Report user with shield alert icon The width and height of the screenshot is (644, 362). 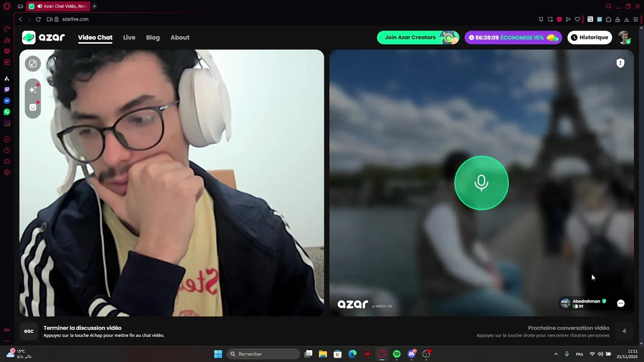pyautogui.click(x=620, y=63)
